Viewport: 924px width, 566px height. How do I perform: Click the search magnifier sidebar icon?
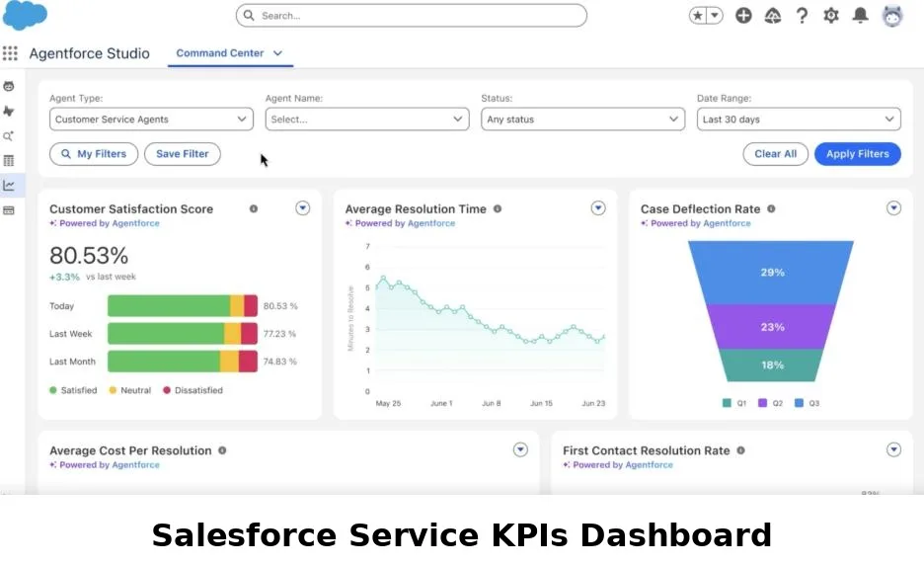click(x=9, y=136)
